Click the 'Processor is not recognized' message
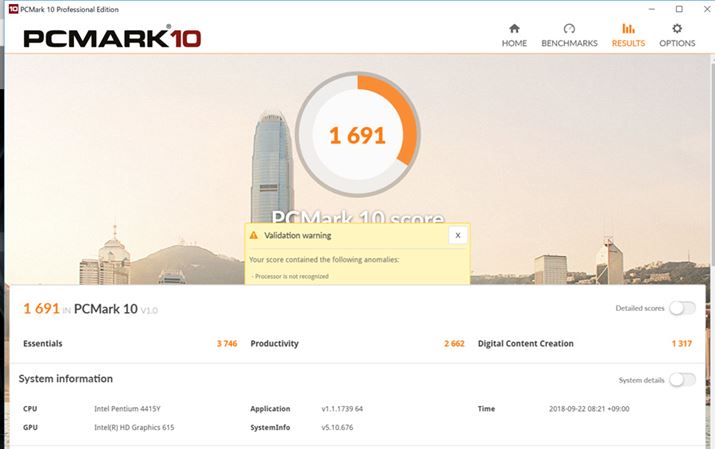Viewport: 715px width, 449px height. coord(291,275)
